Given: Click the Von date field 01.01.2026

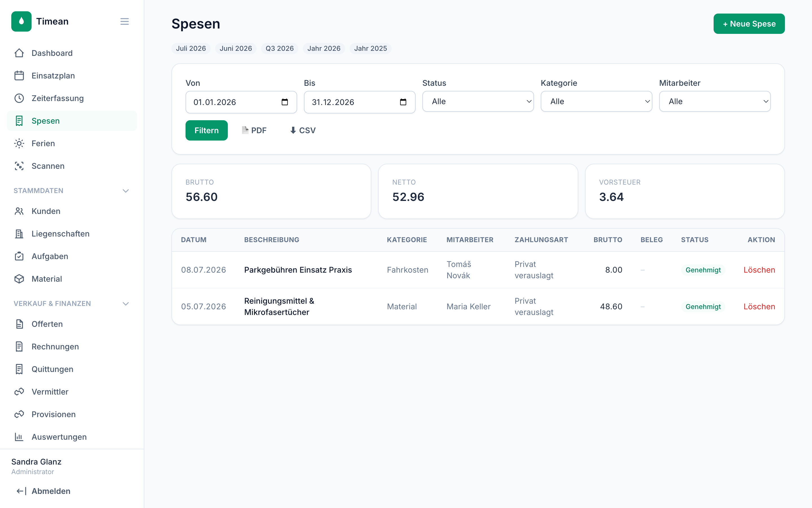Looking at the screenshot, I should point(241,102).
